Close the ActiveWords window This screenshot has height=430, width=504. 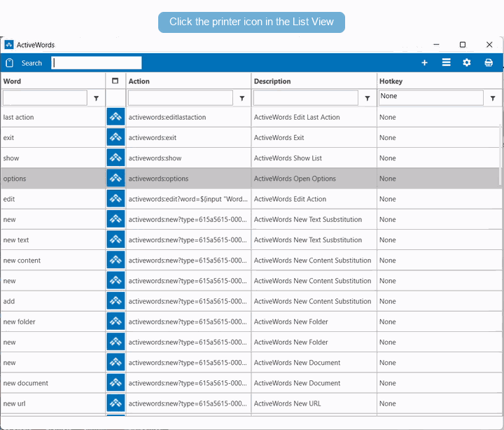(x=489, y=44)
